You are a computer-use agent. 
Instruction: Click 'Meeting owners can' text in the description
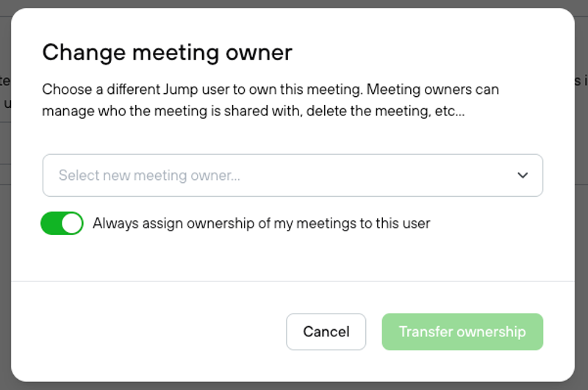point(433,90)
